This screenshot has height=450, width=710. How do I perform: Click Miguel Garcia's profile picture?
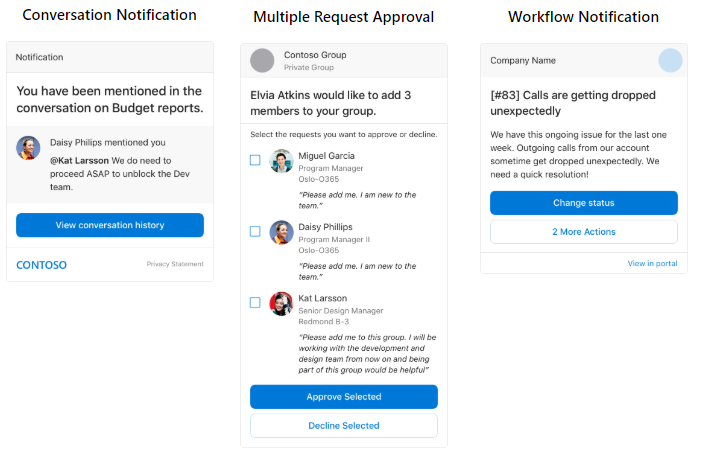tap(282, 161)
